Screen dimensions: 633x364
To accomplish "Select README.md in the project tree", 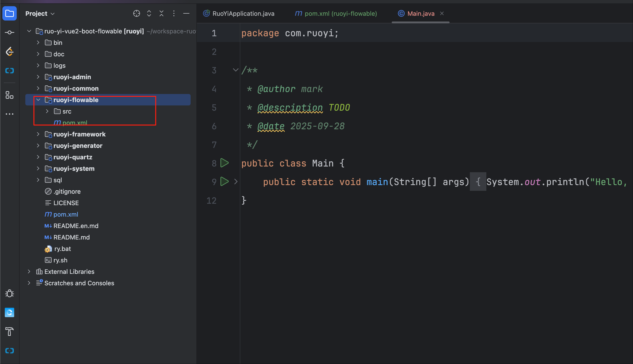I will coord(71,237).
